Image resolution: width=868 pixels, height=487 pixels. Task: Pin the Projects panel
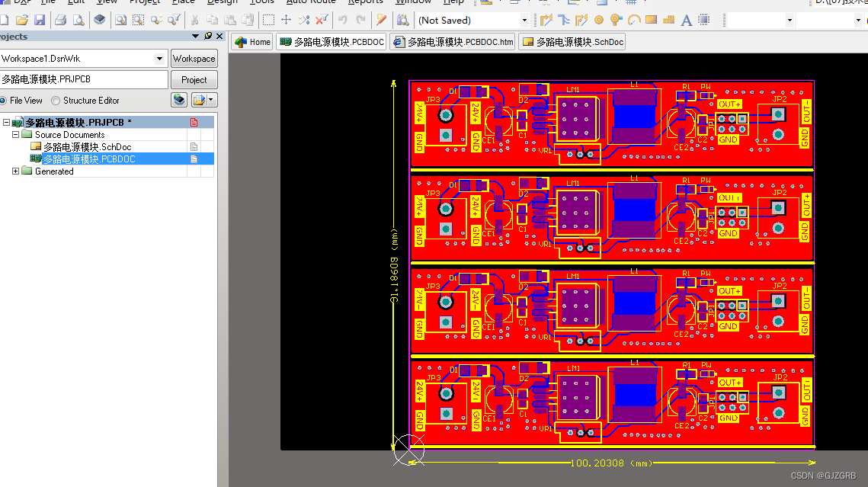click(x=208, y=36)
